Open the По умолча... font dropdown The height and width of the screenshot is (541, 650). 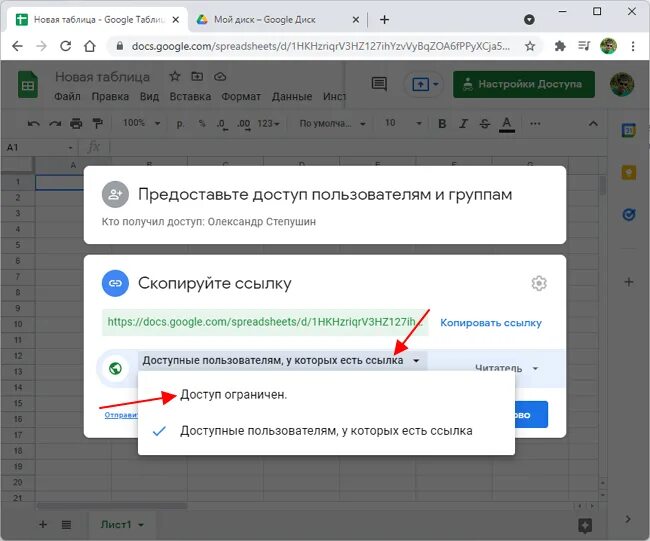332,124
